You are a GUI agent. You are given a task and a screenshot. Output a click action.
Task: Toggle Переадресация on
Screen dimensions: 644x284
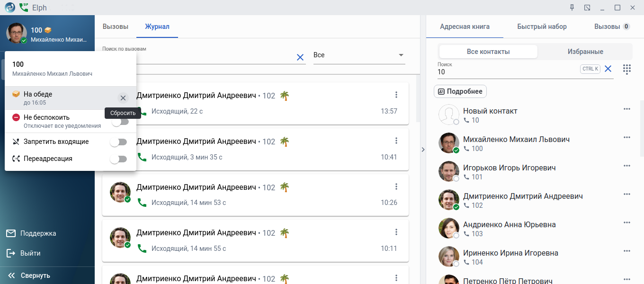point(118,159)
